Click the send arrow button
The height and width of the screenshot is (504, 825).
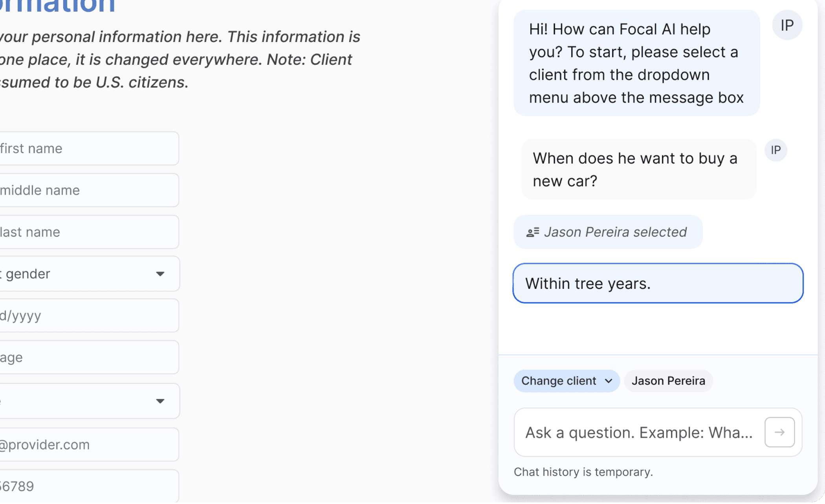779,432
